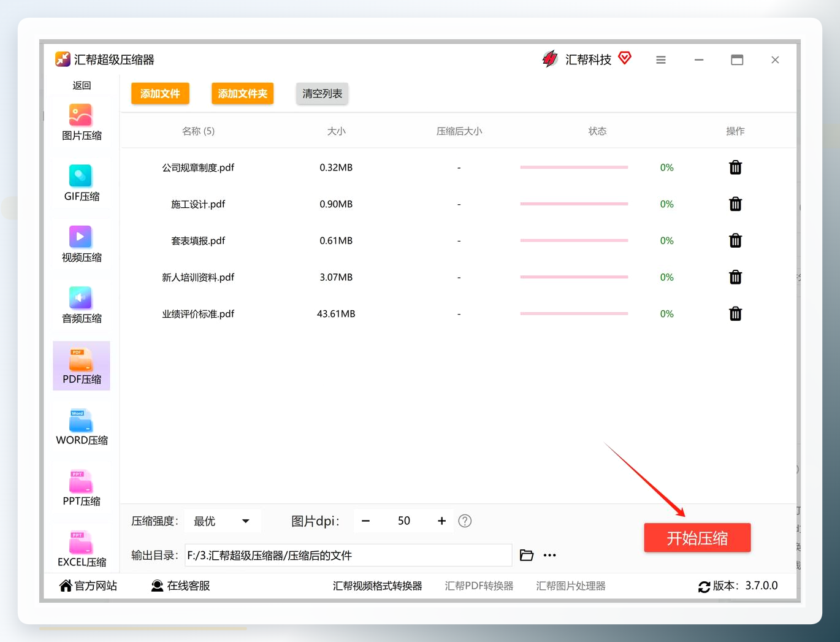The width and height of the screenshot is (840, 642).
Task: Remove 新人培训资料.pdf using trash icon
Action: click(x=735, y=277)
